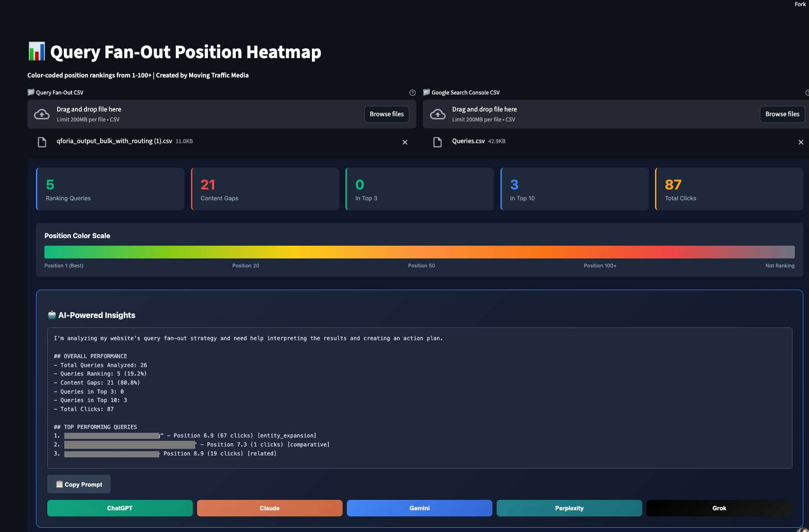Browse files for Google Search Console CSV

782,114
